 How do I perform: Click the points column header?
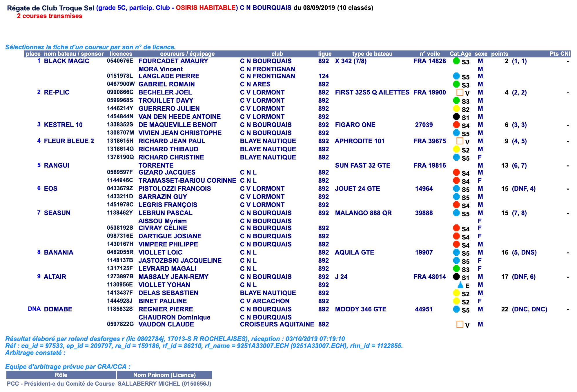click(499, 54)
